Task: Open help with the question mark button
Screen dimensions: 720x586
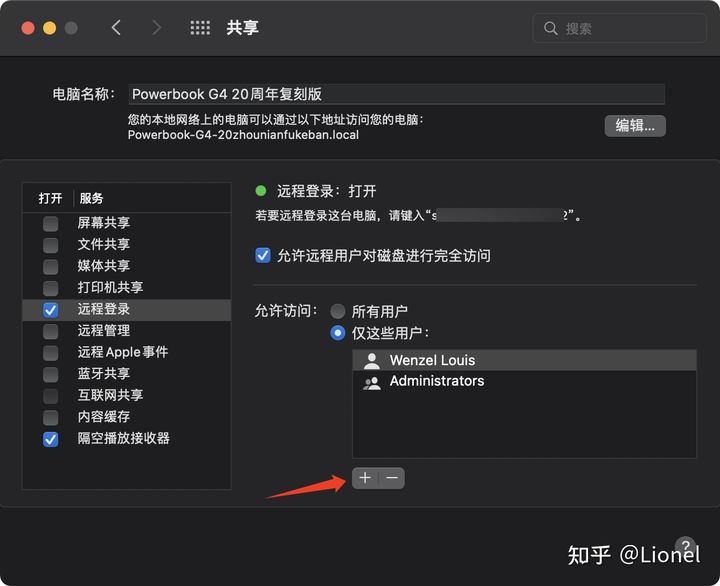Action: click(x=684, y=545)
